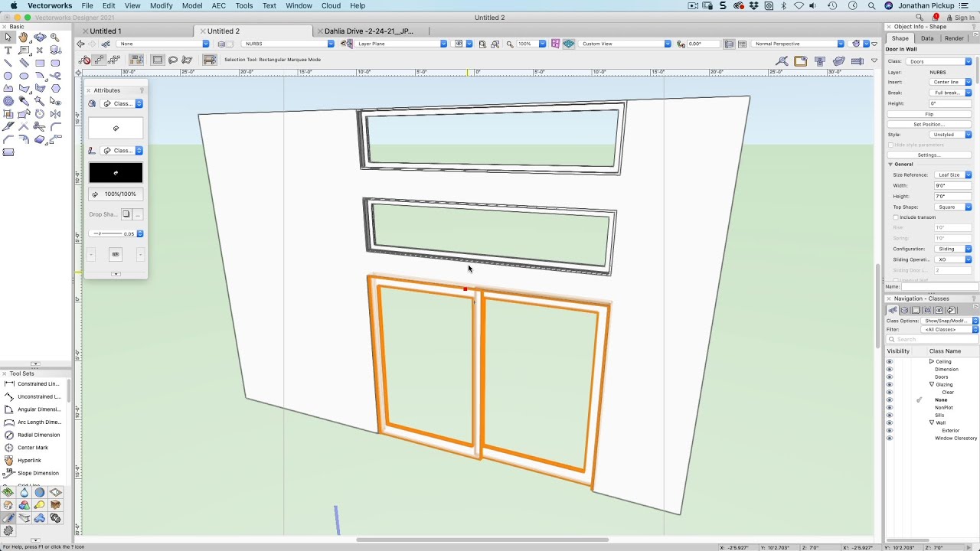
Task: Select the Oval tool
Action: pos(24,76)
